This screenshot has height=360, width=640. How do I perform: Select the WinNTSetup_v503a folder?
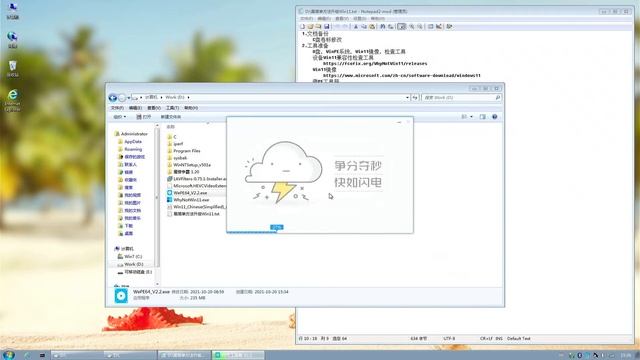point(189,165)
